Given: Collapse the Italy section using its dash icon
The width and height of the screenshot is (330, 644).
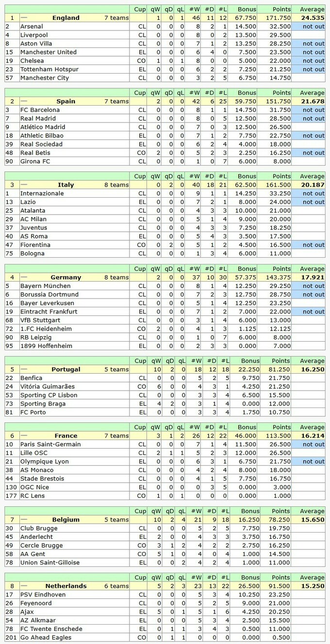Looking at the screenshot, I should (x=24, y=185).
